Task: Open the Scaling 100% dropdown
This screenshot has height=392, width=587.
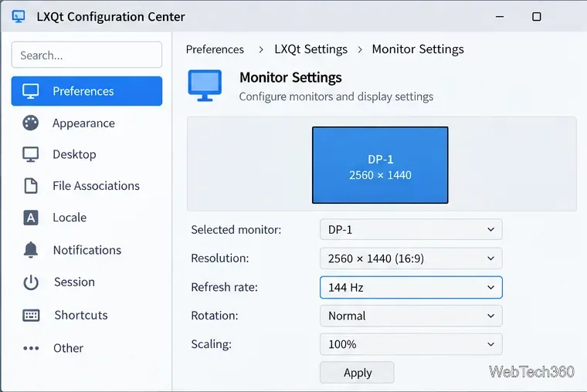Action: [x=411, y=344]
